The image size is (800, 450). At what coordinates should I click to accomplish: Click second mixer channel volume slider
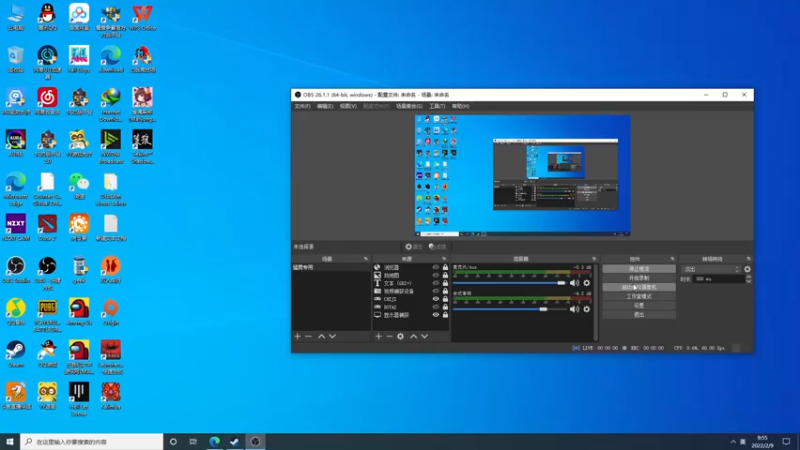(x=510, y=309)
